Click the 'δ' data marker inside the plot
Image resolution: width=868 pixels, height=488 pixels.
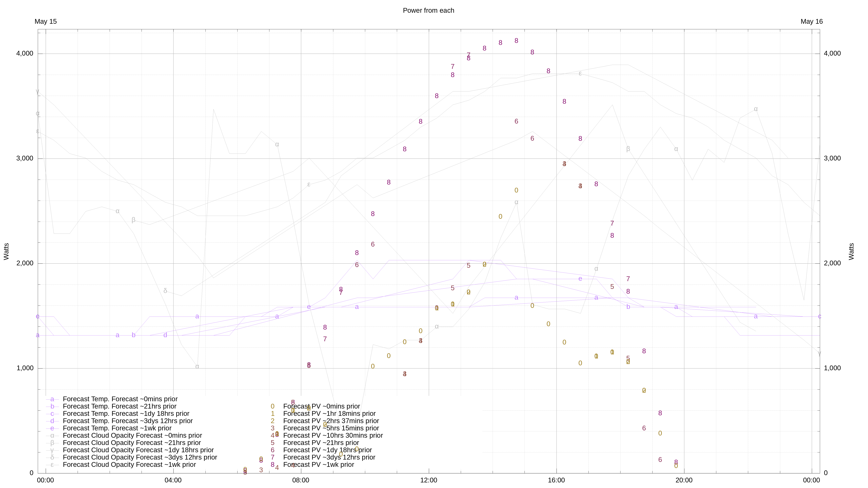(165, 291)
